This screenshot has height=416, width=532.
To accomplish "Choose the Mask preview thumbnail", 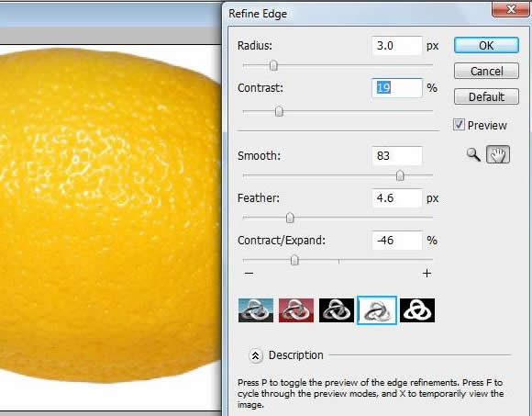I will click(417, 310).
